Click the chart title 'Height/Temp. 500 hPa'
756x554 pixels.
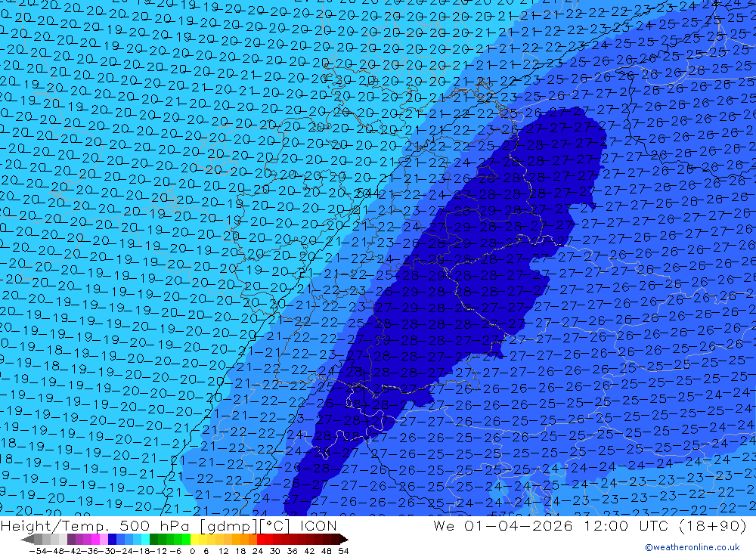[97, 525]
